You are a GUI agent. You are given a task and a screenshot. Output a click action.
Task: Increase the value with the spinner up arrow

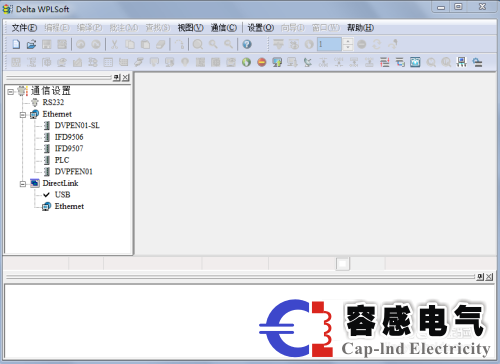[x=348, y=41]
